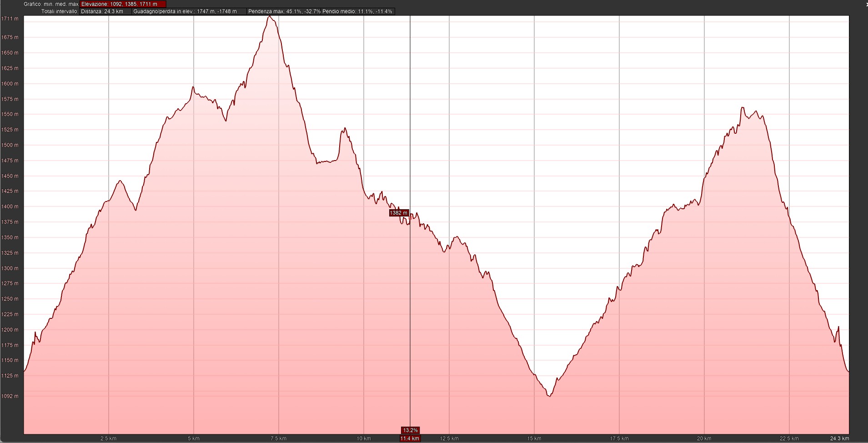Image resolution: width=868 pixels, height=443 pixels.
Task: Click the 1092 m label on elevation axis
Action: (x=10, y=396)
